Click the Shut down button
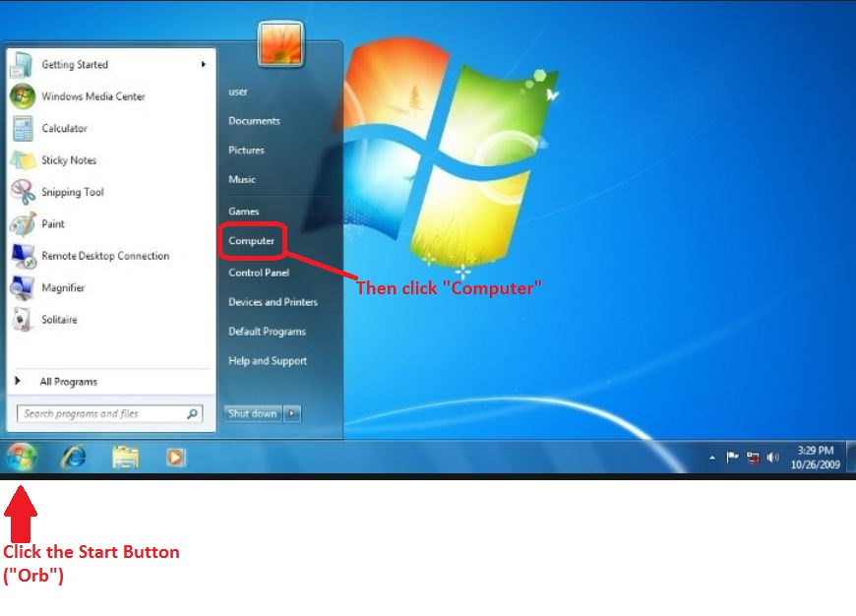Image resolution: width=856 pixels, height=616 pixels. [253, 413]
